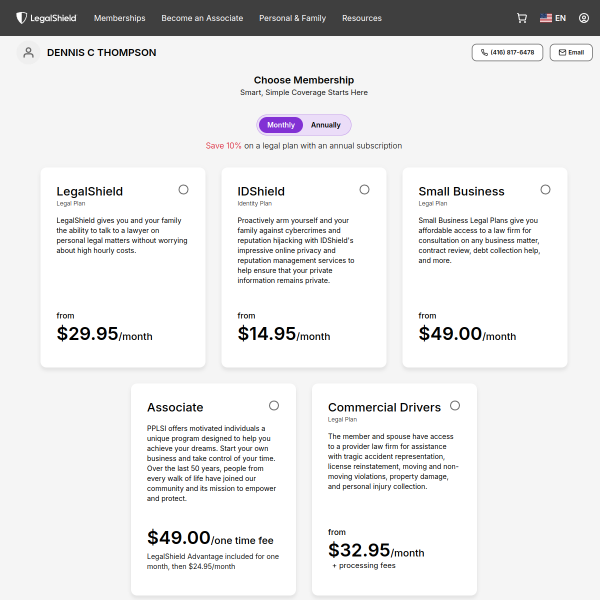Viewport: 600px width, 600px height.
Task: Click the 'Choose Membership' heading
Action: (304, 80)
